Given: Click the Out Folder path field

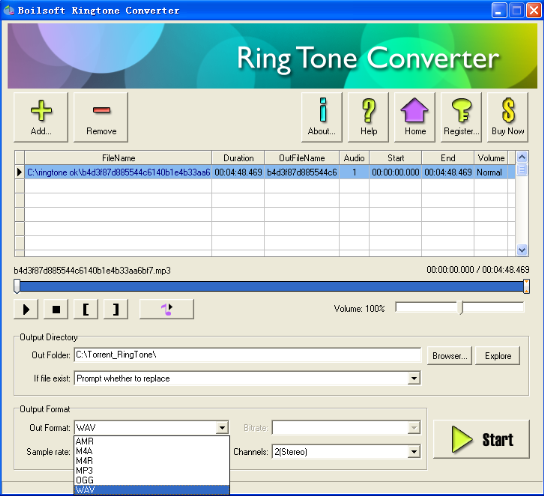Looking at the screenshot, I should pyautogui.click(x=248, y=355).
